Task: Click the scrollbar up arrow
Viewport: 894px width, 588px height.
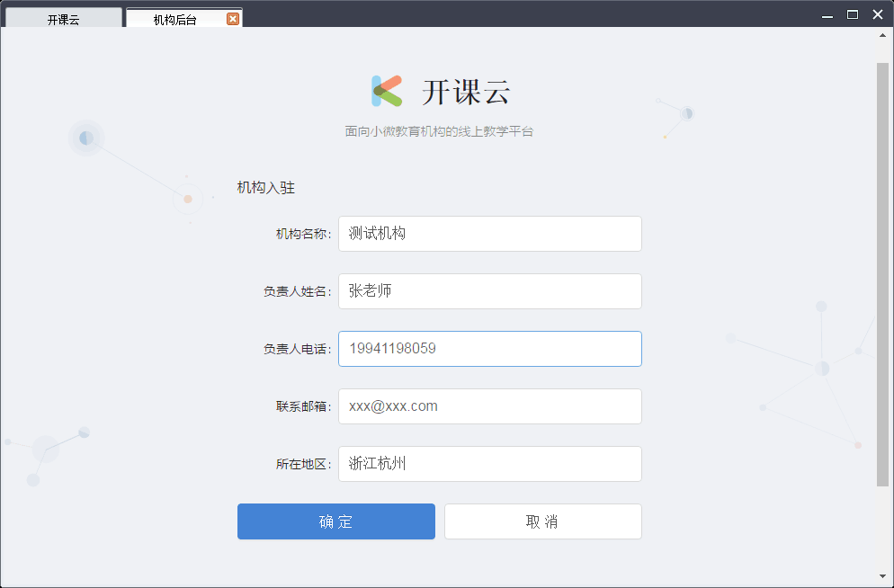Action: click(x=882, y=35)
